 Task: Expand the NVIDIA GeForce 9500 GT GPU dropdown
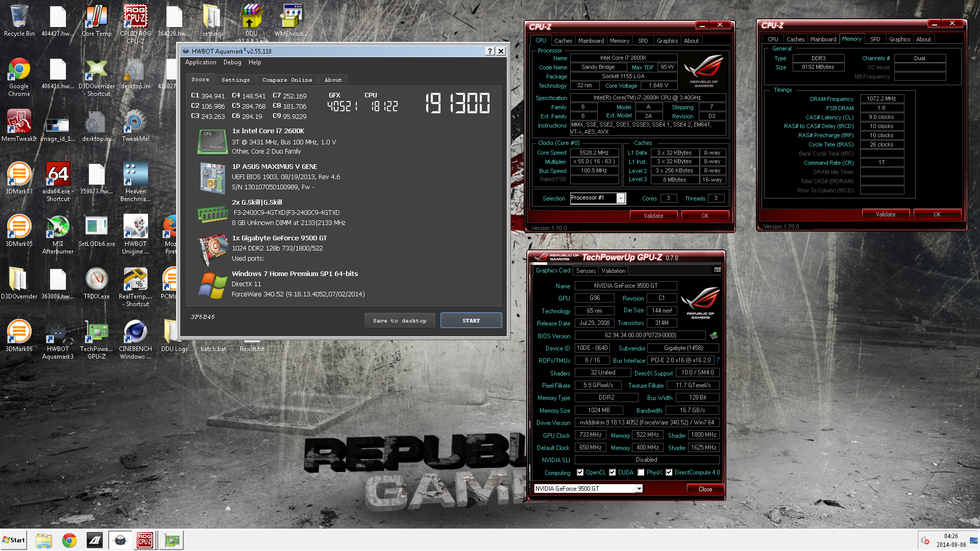(x=639, y=489)
